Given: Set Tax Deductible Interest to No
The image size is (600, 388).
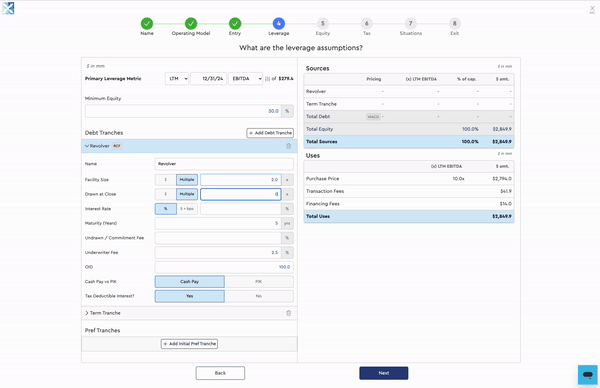Looking at the screenshot, I should pyautogui.click(x=259, y=296).
